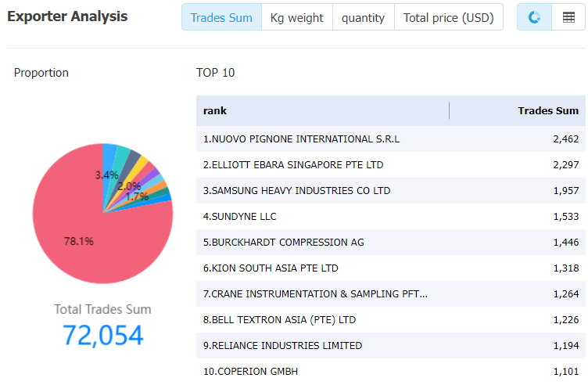Select the Trades Sum tab

(x=221, y=17)
